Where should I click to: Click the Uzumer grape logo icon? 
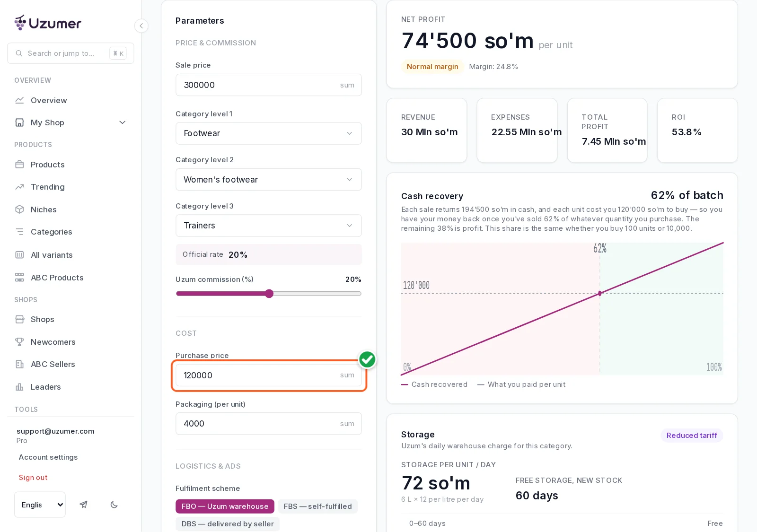point(20,22)
